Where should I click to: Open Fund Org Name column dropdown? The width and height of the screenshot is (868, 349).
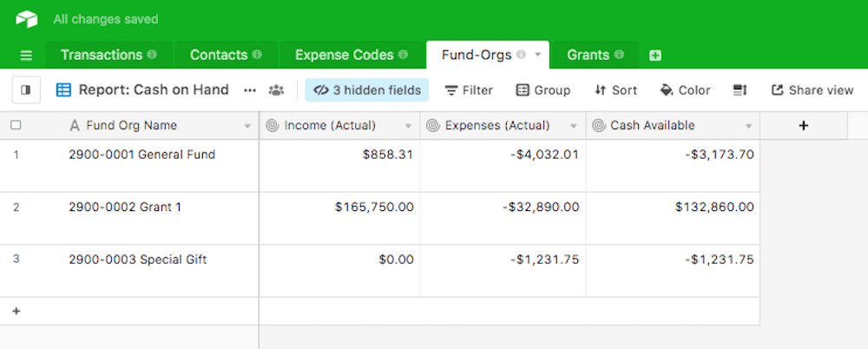click(x=247, y=126)
